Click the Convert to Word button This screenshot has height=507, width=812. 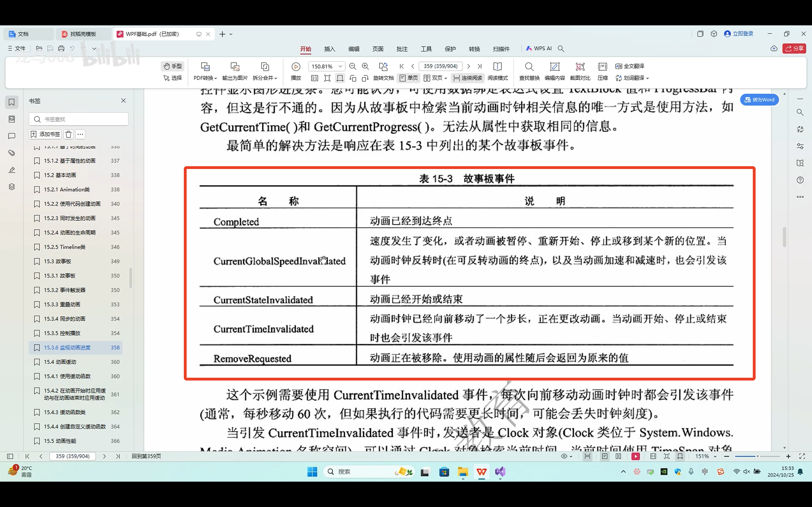click(759, 100)
